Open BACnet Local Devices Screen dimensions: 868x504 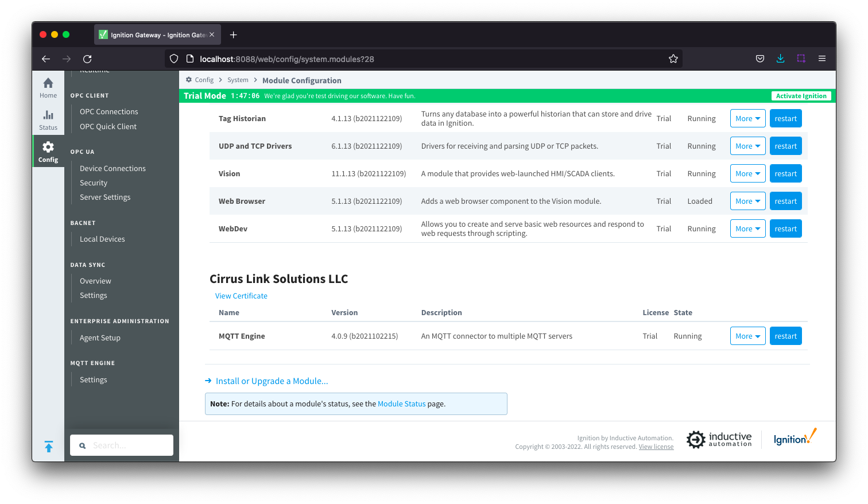102,239
